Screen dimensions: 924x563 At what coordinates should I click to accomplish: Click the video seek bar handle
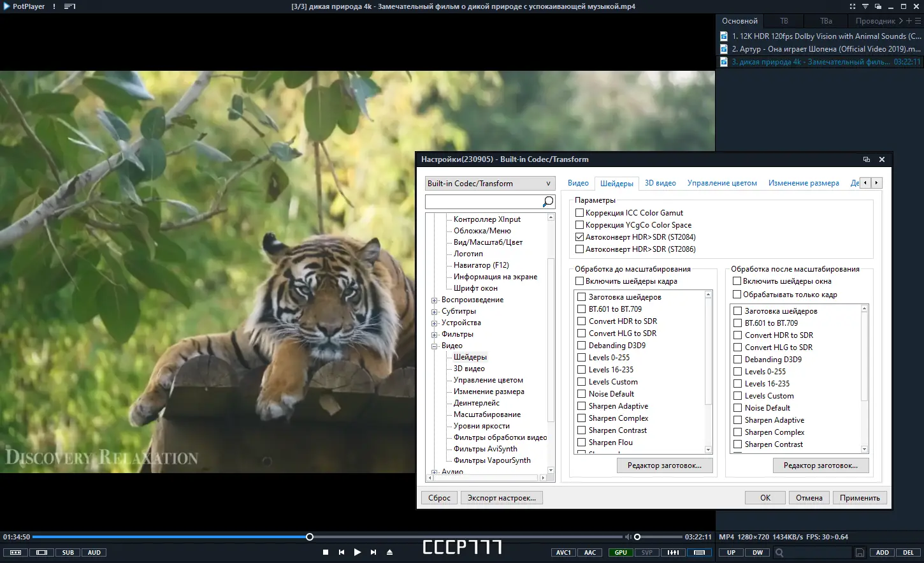310,537
